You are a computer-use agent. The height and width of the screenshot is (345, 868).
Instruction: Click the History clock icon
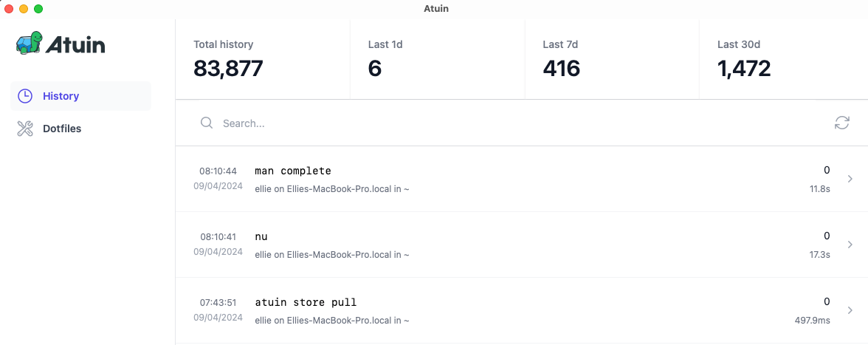pos(25,96)
